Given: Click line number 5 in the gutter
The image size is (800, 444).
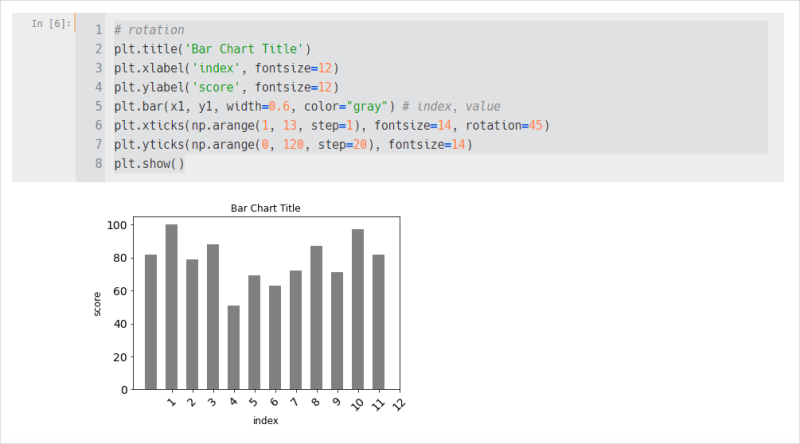Looking at the screenshot, I should tap(98, 107).
